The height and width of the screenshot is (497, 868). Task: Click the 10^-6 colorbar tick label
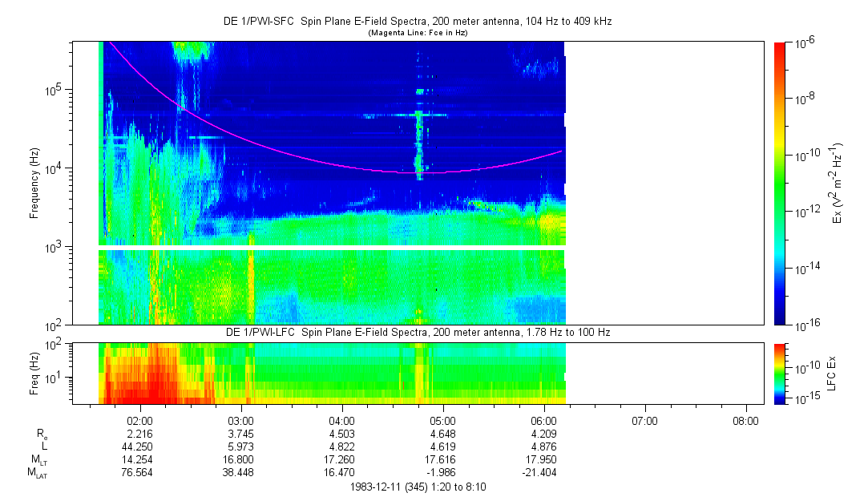(805, 44)
